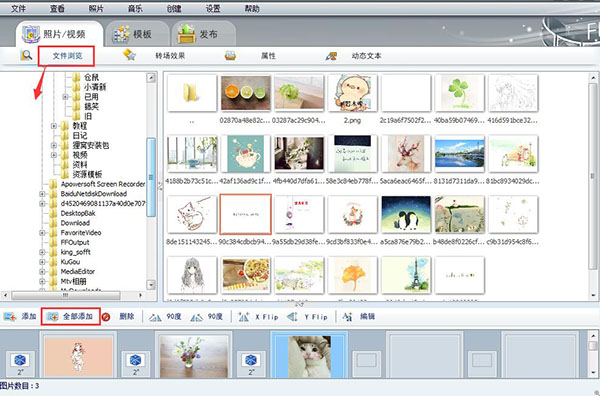Select the Download folder
Viewport: 600px width, 396px height.
[75, 223]
